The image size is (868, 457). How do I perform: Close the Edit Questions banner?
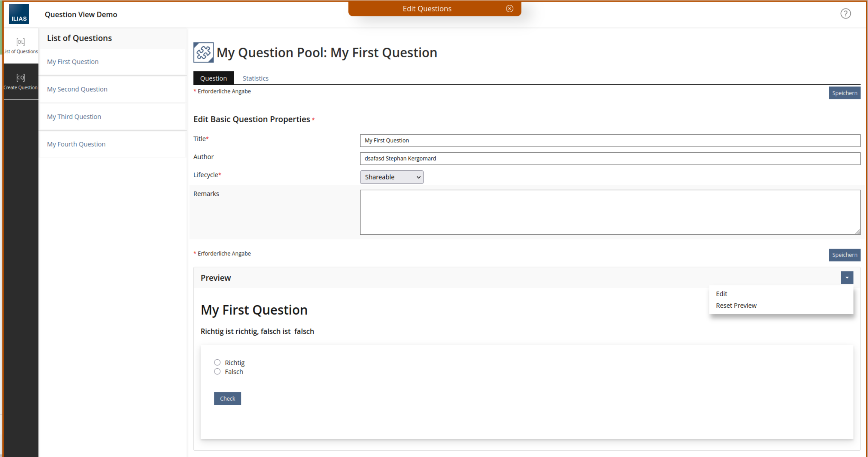tap(509, 9)
